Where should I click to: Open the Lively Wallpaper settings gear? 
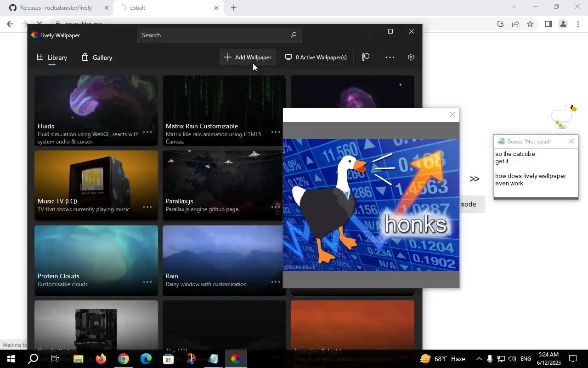click(411, 57)
